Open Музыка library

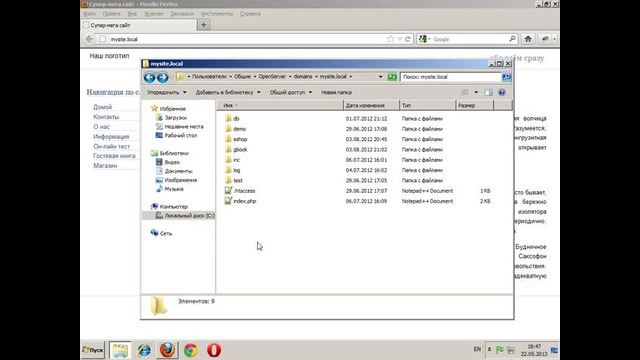point(169,189)
